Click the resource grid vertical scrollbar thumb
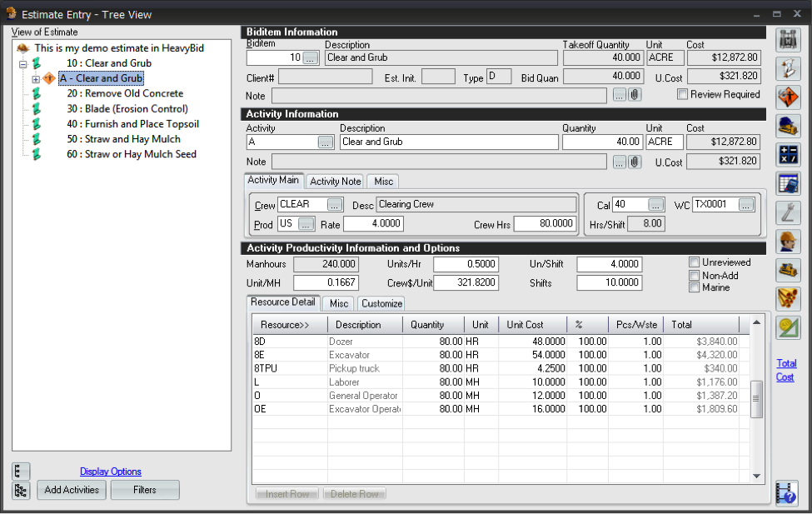The width and height of the screenshot is (812, 514). (756, 399)
